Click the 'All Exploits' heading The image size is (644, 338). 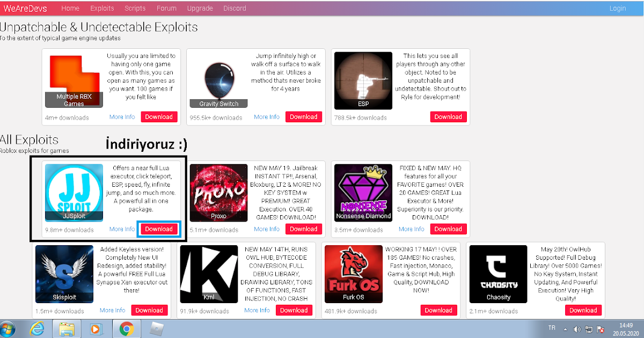point(30,140)
